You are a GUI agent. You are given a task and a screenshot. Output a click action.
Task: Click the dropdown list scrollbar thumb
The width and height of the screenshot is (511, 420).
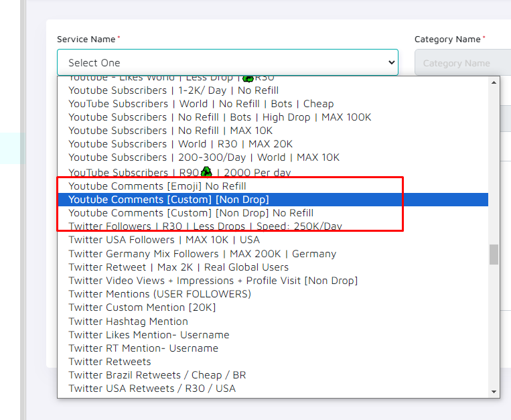coord(494,255)
